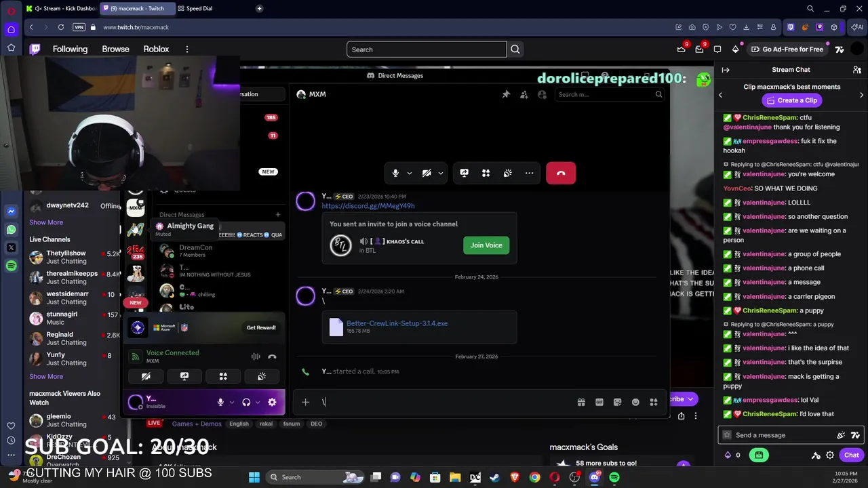Open Following tab on Twitch
Image resolution: width=868 pixels, height=488 pixels.
[x=70, y=49]
